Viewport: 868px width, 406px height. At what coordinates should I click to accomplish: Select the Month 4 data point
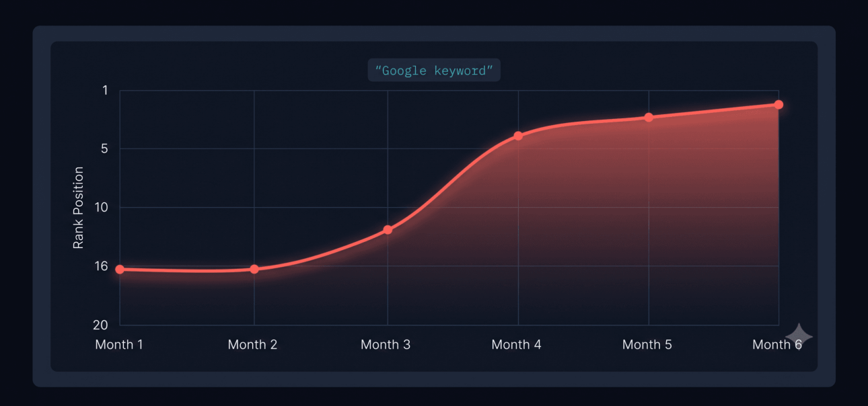pyautogui.click(x=518, y=136)
